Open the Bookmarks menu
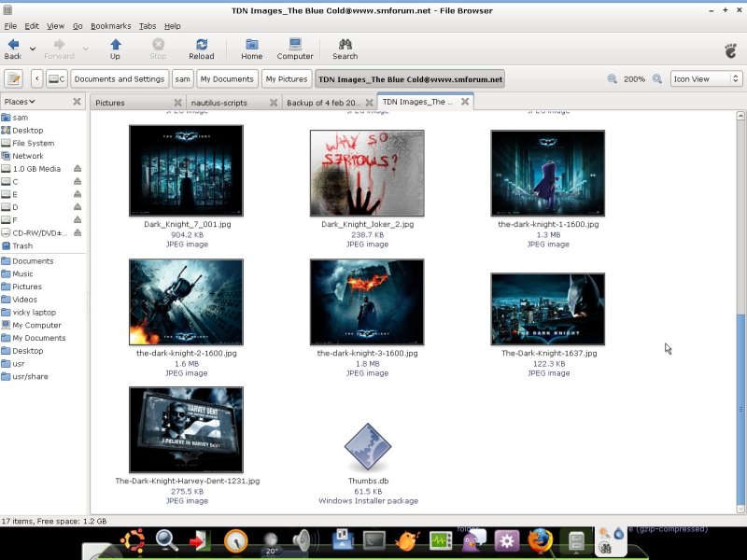Image resolution: width=747 pixels, height=560 pixels. (x=110, y=26)
